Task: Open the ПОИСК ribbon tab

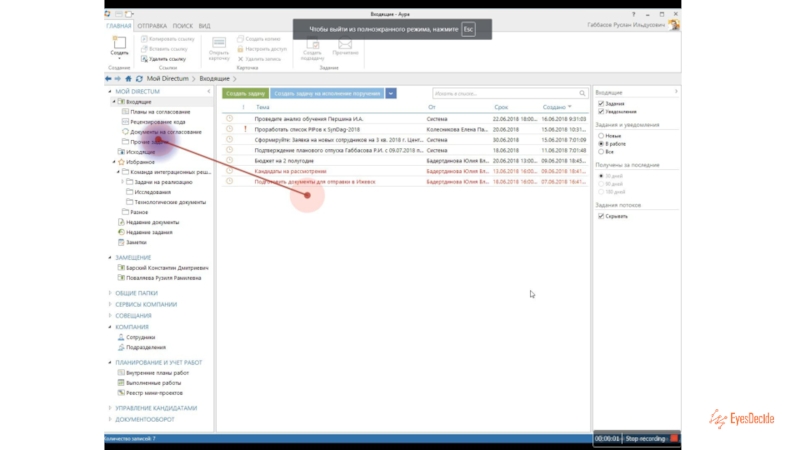Action: click(x=182, y=25)
